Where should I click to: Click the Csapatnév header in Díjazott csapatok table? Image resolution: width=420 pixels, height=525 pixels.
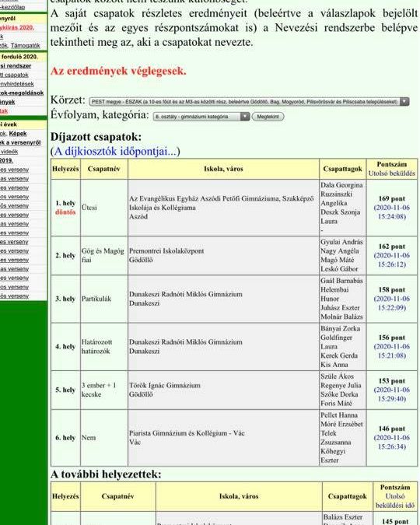103,169
